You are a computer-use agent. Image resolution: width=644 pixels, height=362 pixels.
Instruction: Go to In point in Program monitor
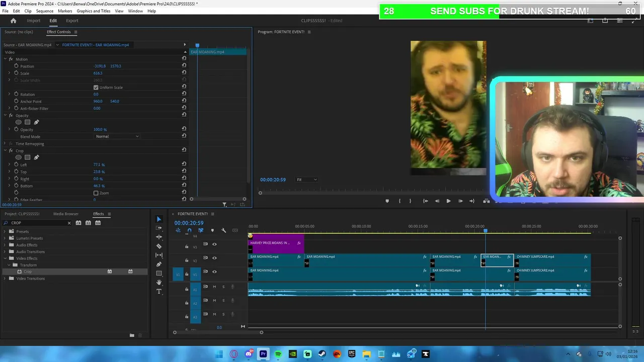[425, 201]
